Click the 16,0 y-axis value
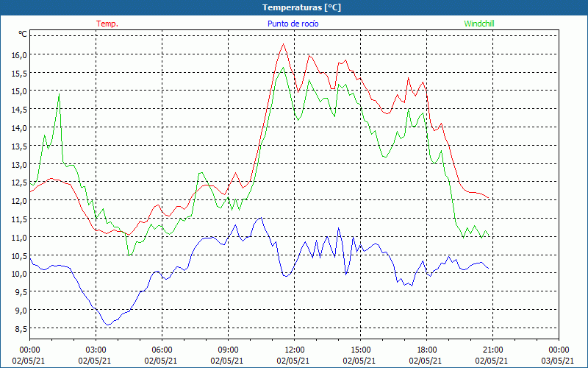This screenshot has width=588, height=368. (x=20, y=54)
